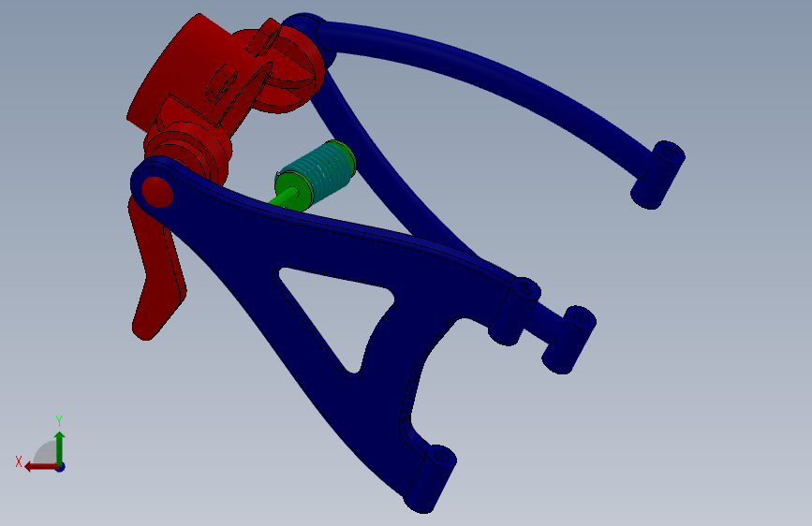This screenshot has width=812, height=526.
Task: Select the outermost bushing on the straight blue tube
Action: coord(569,340)
